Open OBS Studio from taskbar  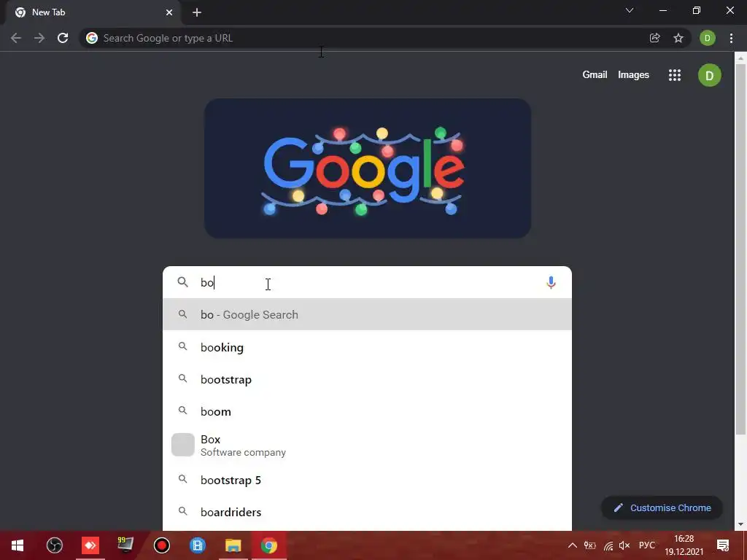pyautogui.click(x=54, y=545)
